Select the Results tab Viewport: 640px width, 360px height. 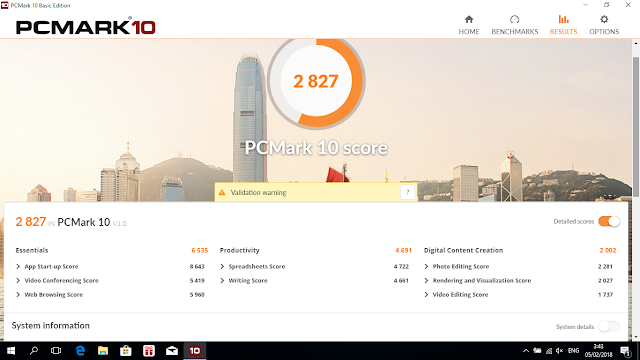click(563, 25)
